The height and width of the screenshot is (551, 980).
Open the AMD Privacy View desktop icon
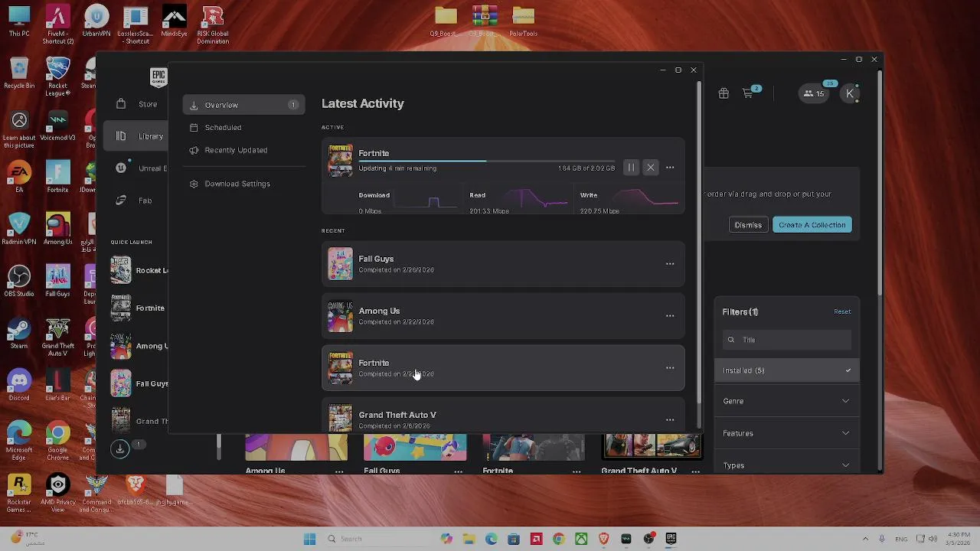[x=58, y=494]
